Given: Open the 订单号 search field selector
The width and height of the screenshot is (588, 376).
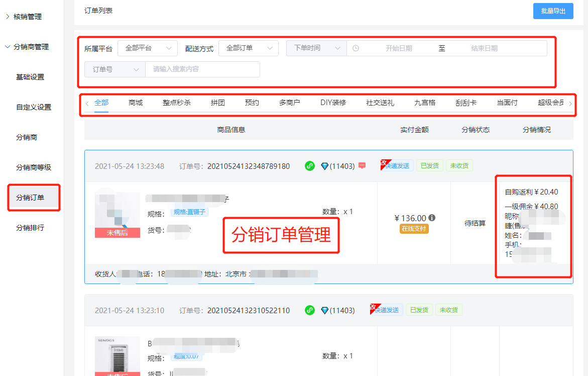Looking at the screenshot, I should tap(115, 69).
